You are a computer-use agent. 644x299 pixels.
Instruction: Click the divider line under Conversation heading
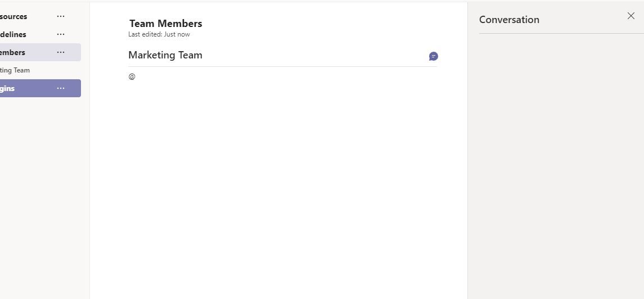click(561, 34)
